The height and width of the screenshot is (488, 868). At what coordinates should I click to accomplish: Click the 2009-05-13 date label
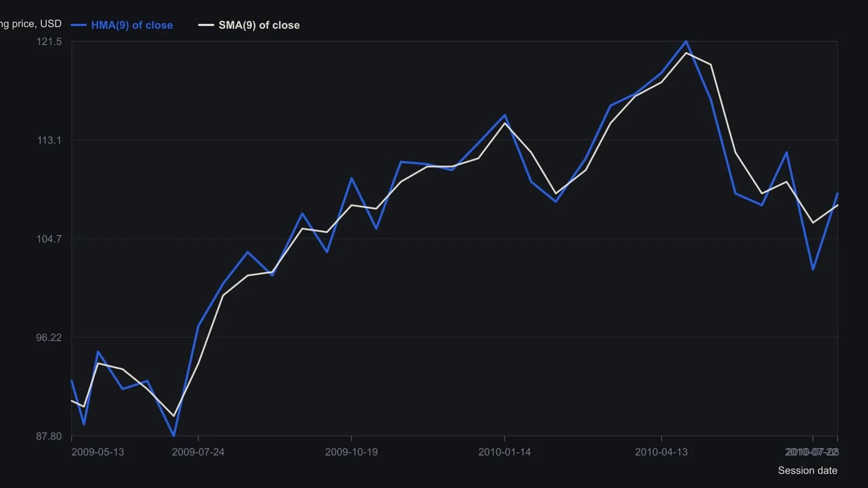[98, 452]
